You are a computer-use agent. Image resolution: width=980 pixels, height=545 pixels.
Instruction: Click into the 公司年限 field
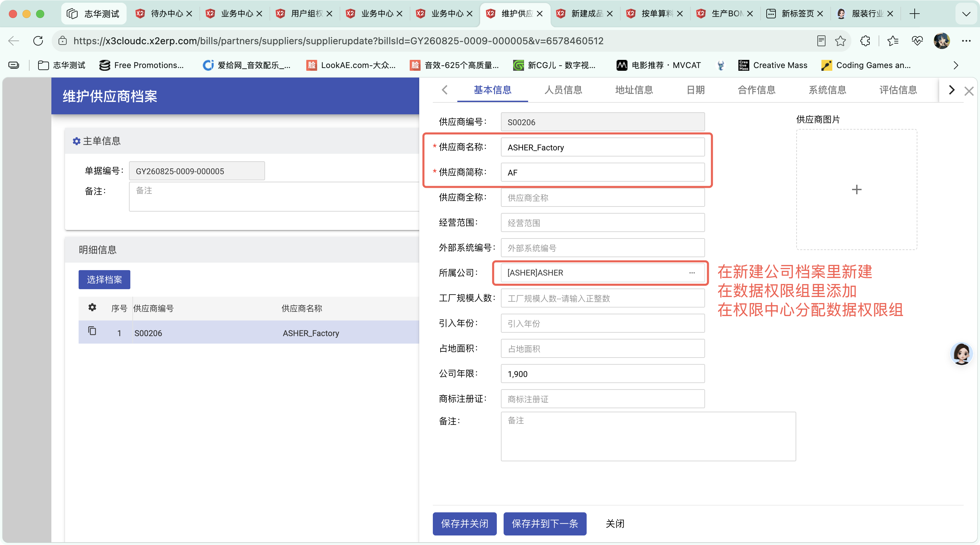(603, 374)
